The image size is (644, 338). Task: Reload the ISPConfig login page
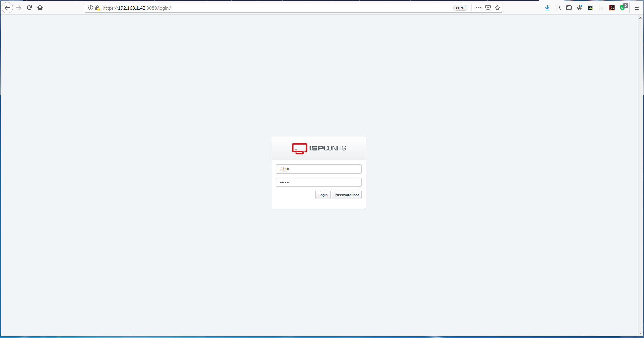coord(29,8)
